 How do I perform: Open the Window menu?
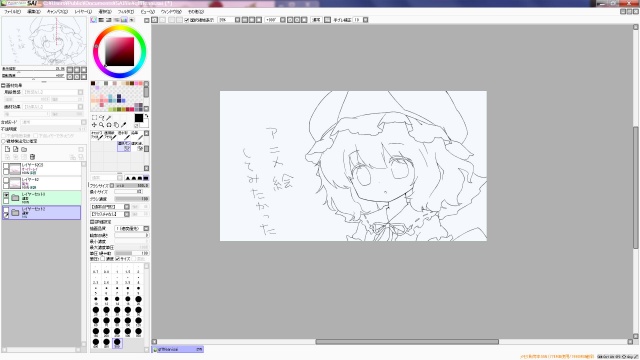click(171, 12)
